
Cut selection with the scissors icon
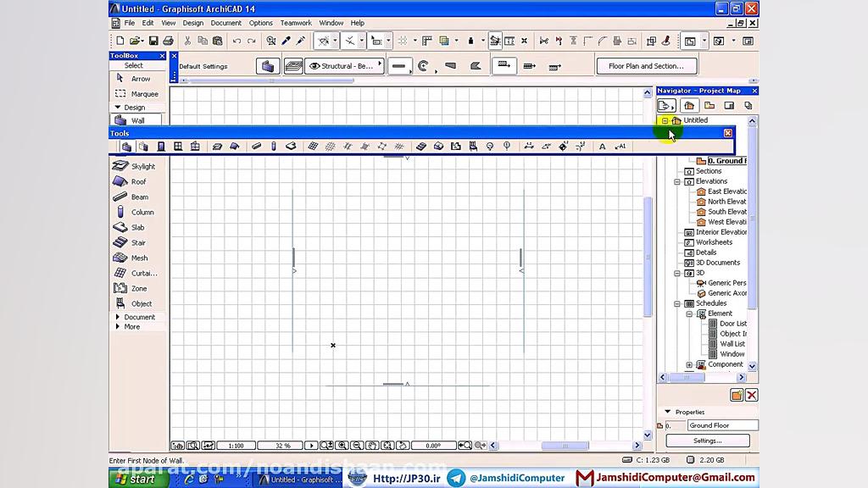click(x=187, y=41)
